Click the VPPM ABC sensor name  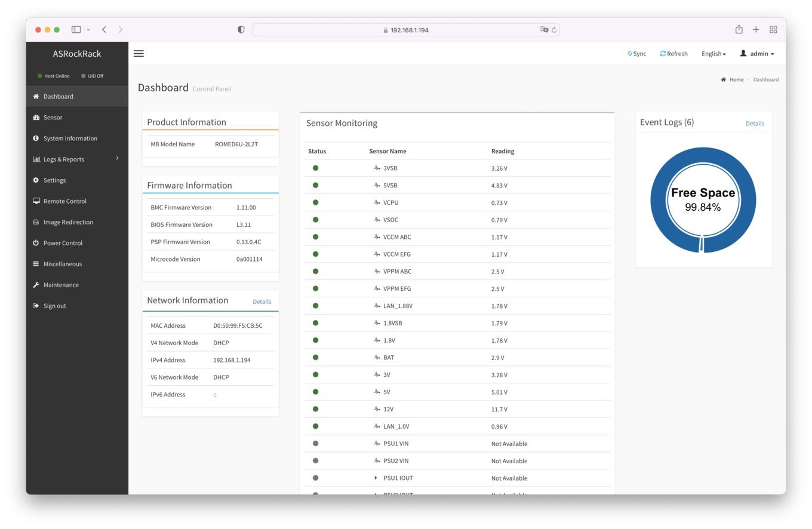397,272
